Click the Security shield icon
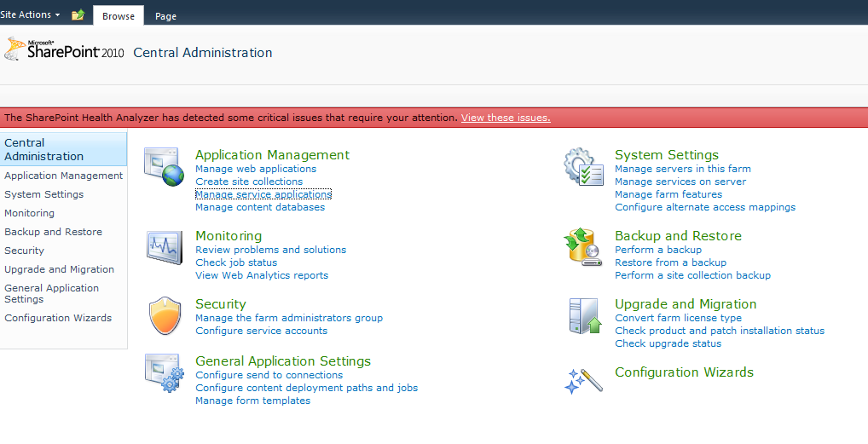The height and width of the screenshot is (444, 868). 164,316
